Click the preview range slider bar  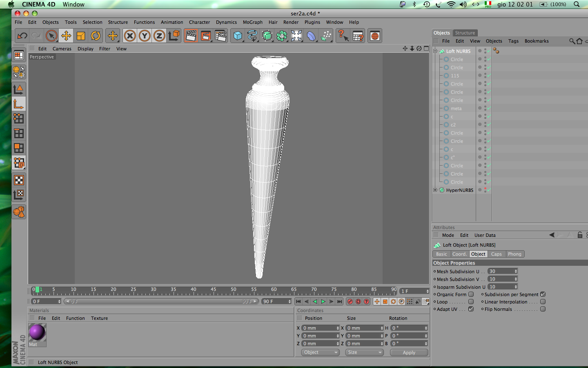(161, 302)
